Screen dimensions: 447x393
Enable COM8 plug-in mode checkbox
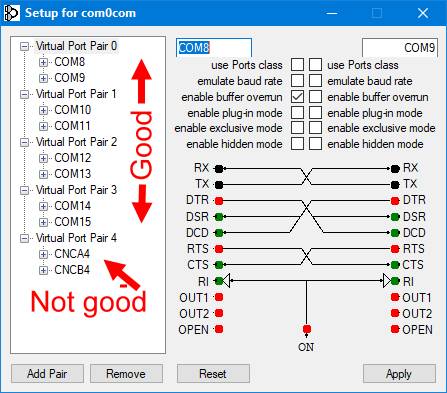click(x=297, y=113)
